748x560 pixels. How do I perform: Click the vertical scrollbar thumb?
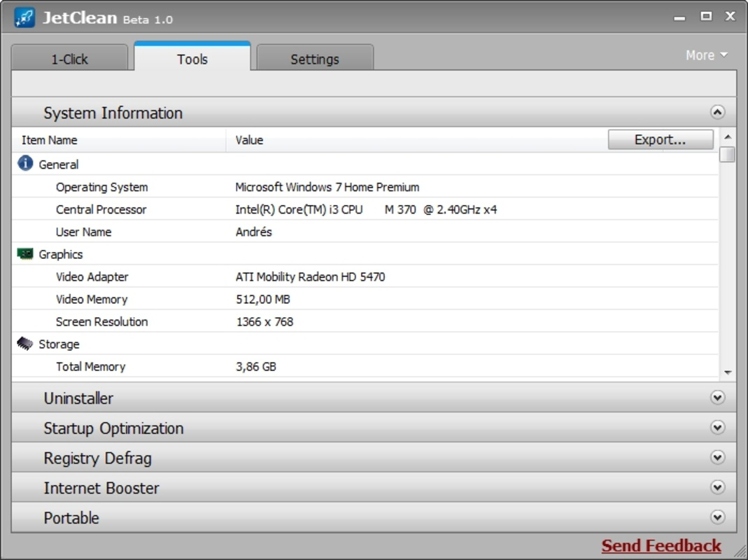click(x=728, y=155)
